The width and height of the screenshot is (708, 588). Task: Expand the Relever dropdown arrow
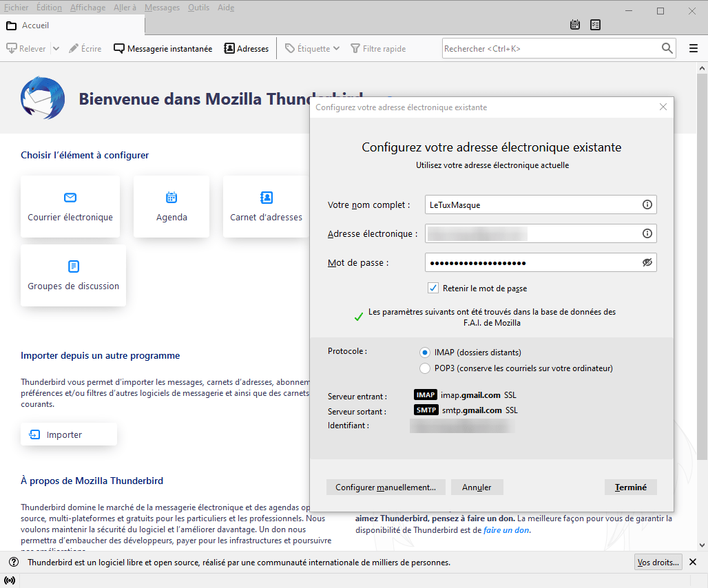[56, 49]
